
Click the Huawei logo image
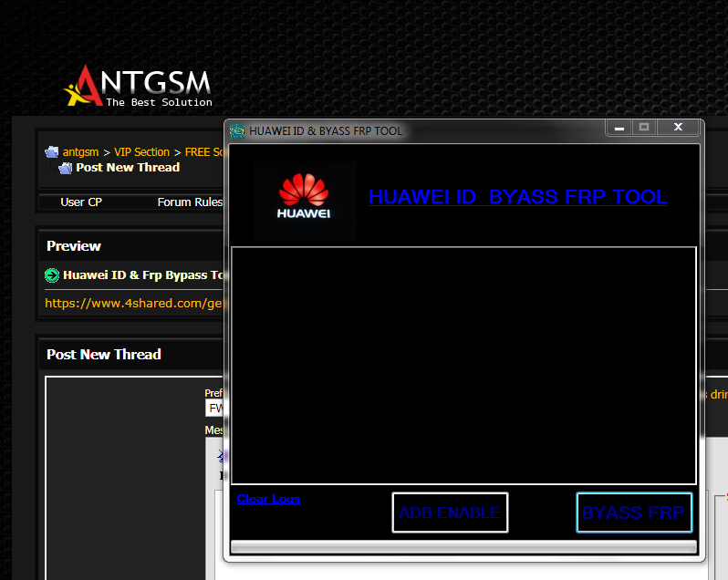tap(305, 201)
